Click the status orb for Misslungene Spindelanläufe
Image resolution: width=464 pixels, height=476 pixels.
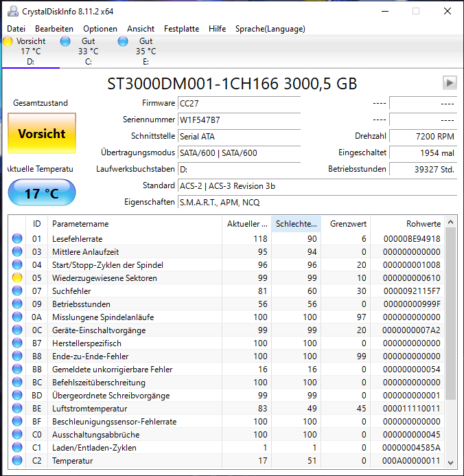17,317
